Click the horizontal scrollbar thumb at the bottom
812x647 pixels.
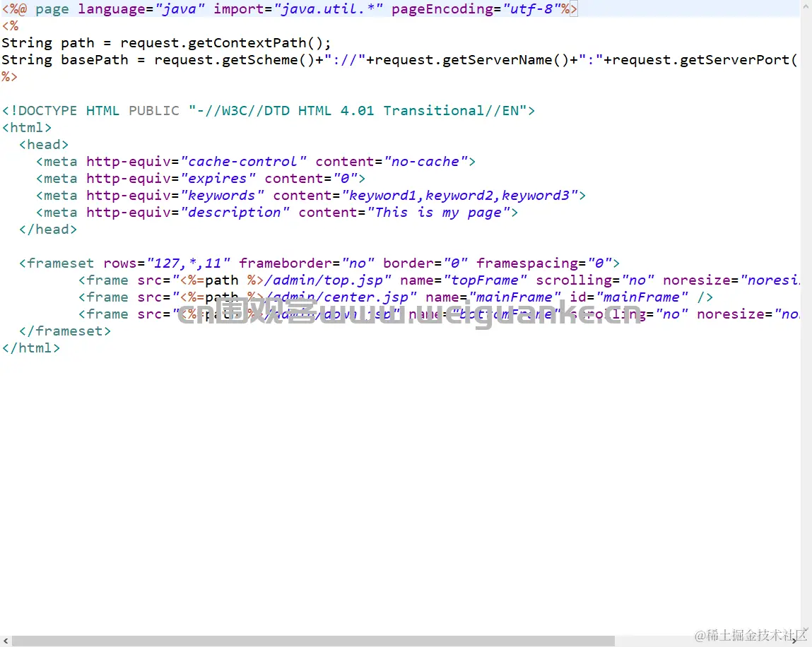coord(313,641)
